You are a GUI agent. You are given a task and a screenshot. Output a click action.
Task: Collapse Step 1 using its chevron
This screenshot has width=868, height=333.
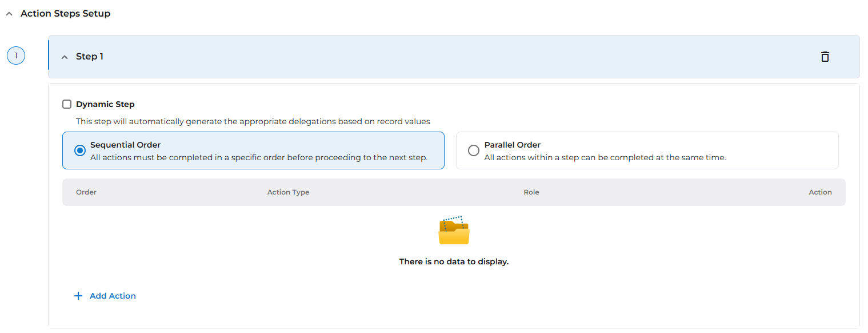point(65,57)
